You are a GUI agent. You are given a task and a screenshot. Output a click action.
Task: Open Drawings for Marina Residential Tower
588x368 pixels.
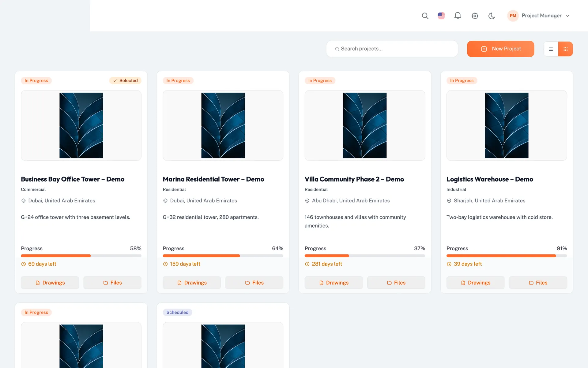[192, 282]
